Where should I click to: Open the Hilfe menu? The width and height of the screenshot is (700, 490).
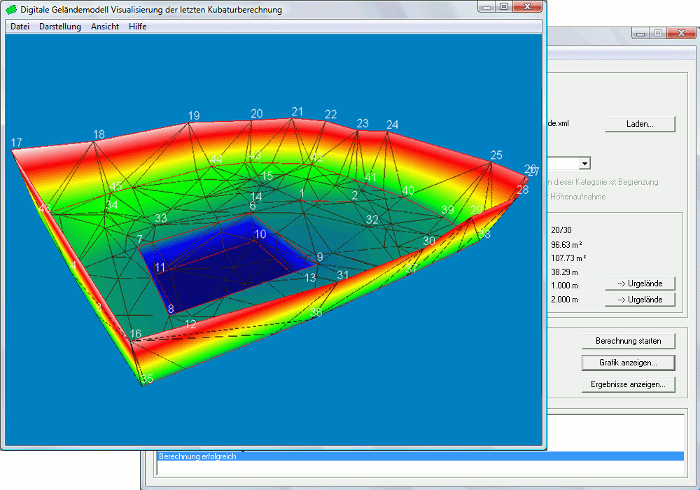point(138,26)
